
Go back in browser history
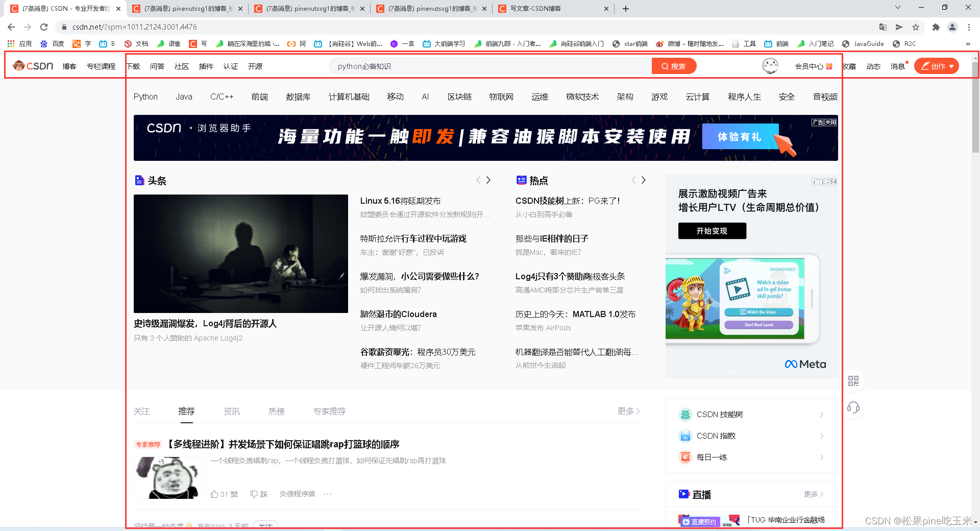click(x=11, y=27)
